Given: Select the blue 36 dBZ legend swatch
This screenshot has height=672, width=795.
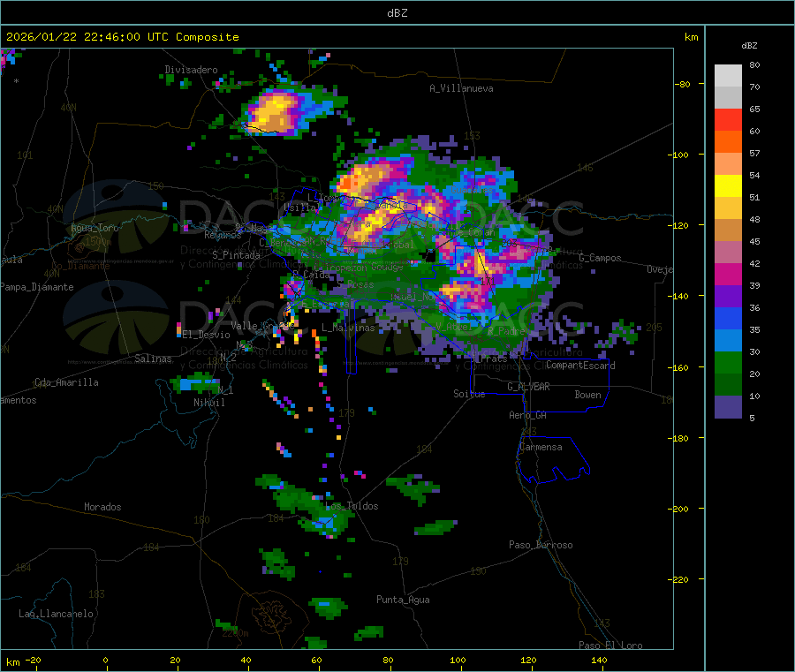Looking at the screenshot, I should click(728, 318).
